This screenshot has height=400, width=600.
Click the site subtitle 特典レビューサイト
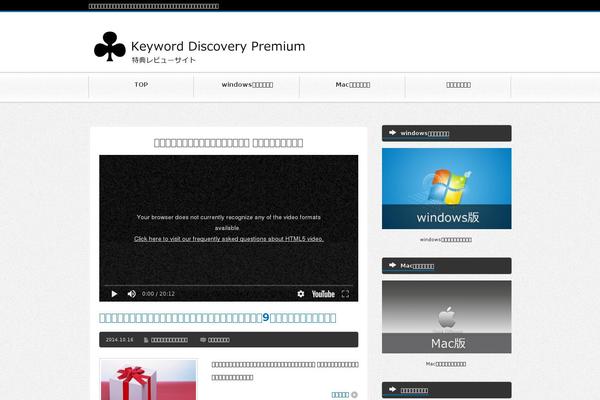164,60
